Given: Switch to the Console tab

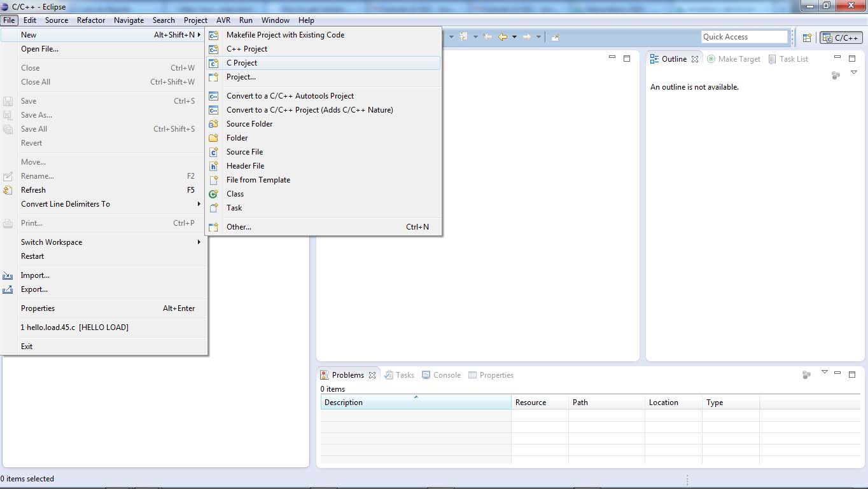Looking at the screenshot, I should pyautogui.click(x=441, y=375).
